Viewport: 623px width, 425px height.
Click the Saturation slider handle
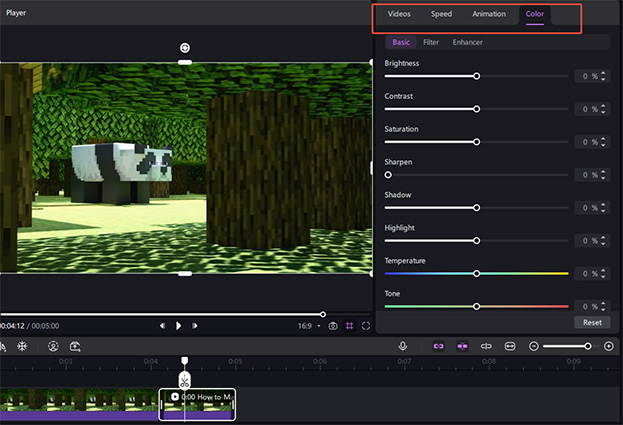pos(476,142)
